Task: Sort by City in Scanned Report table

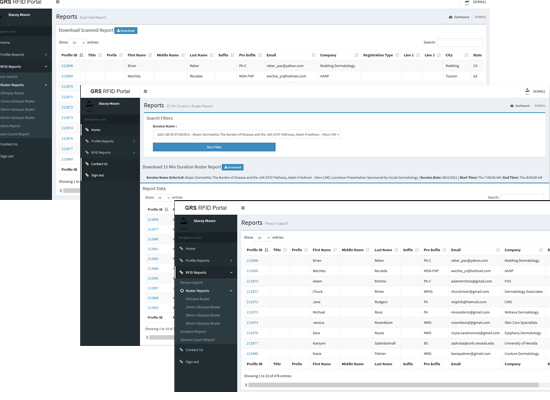Action: (x=466, y=55)
